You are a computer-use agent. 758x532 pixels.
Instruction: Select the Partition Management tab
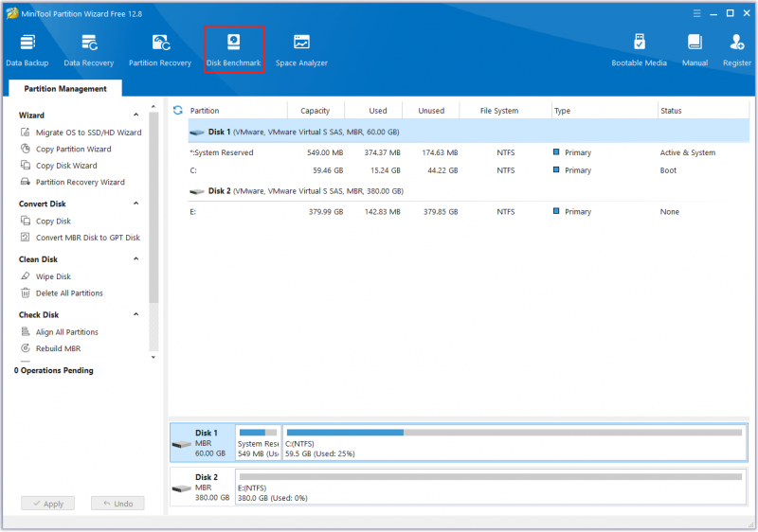pyautogui.click(x=65, y=88)
